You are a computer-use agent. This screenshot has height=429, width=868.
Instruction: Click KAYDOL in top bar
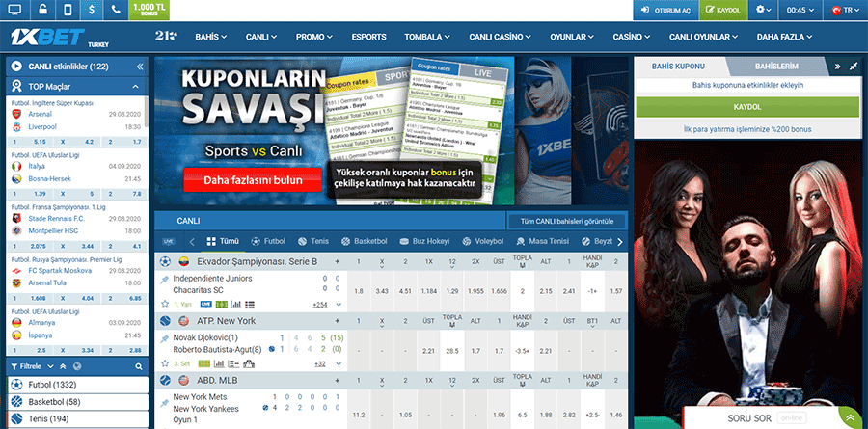(723, 10)
